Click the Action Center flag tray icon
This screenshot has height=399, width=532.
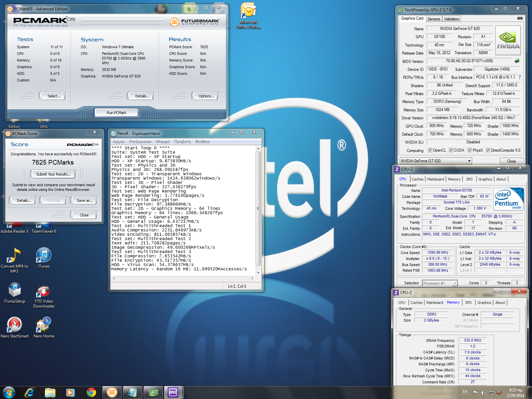point(475,393)
